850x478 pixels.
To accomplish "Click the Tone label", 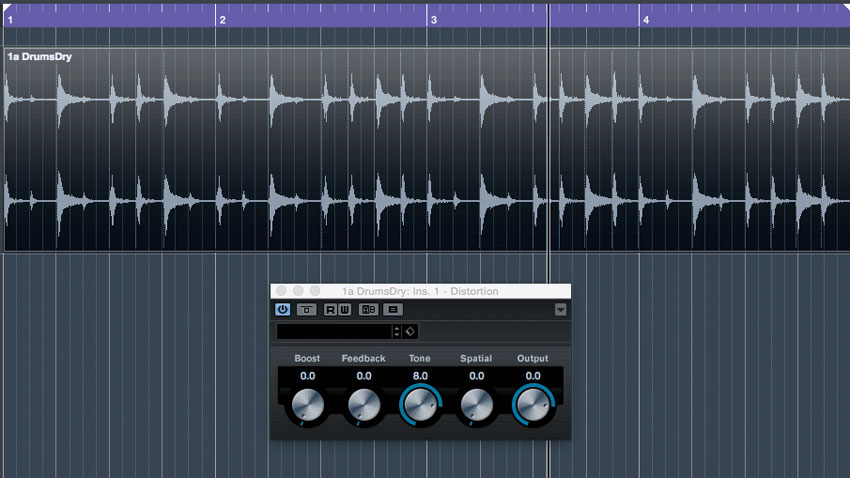I will pyautogui.click(x=420, y=358).
